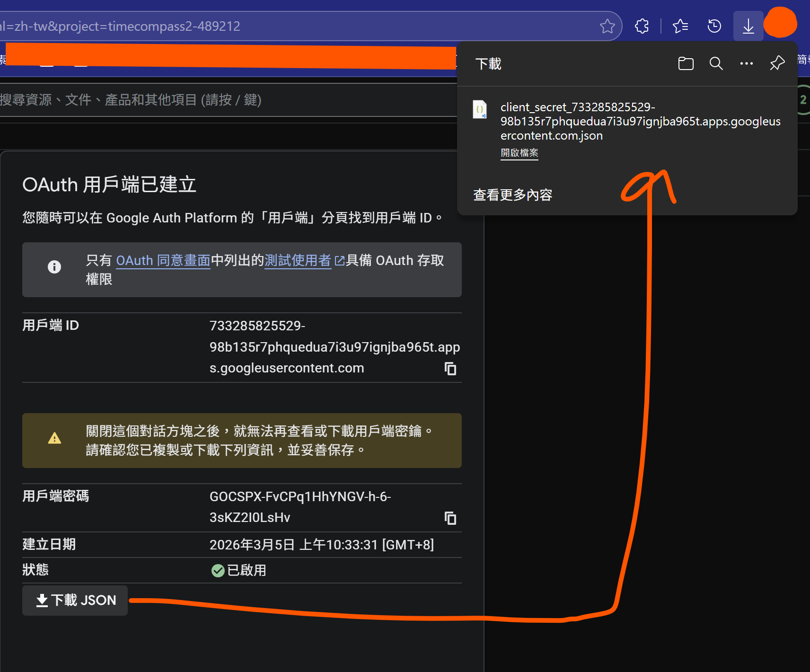Open browser history clock icon
The width and height of the screenshot is (810, 672).
(x=714, y=26)
